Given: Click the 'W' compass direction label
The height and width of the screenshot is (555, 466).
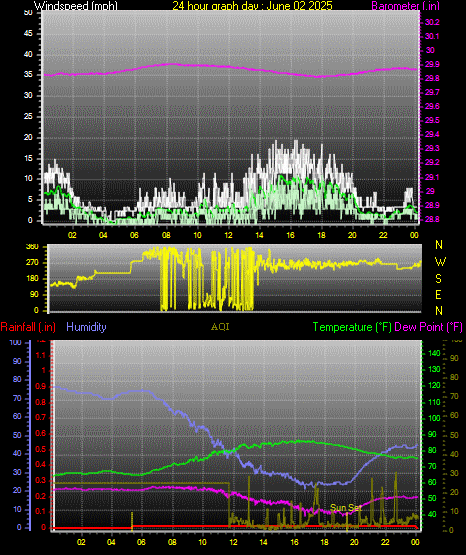Looking at the screenshot, I should tap(440, 262).
